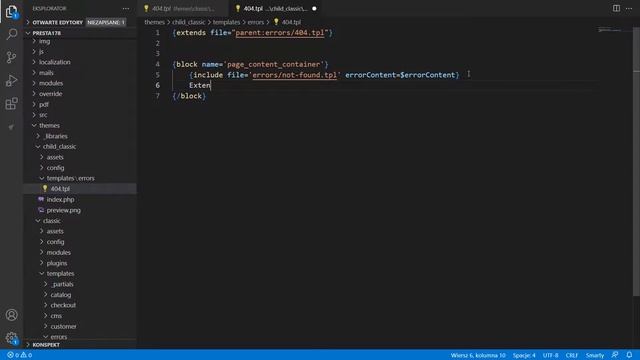Open the Search view
640x360 pixels.
coord(11,34)
